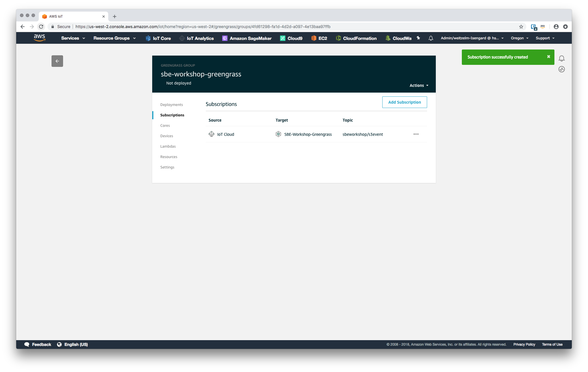
Task: Open Cloud9 shortcut
Action: 291,38
